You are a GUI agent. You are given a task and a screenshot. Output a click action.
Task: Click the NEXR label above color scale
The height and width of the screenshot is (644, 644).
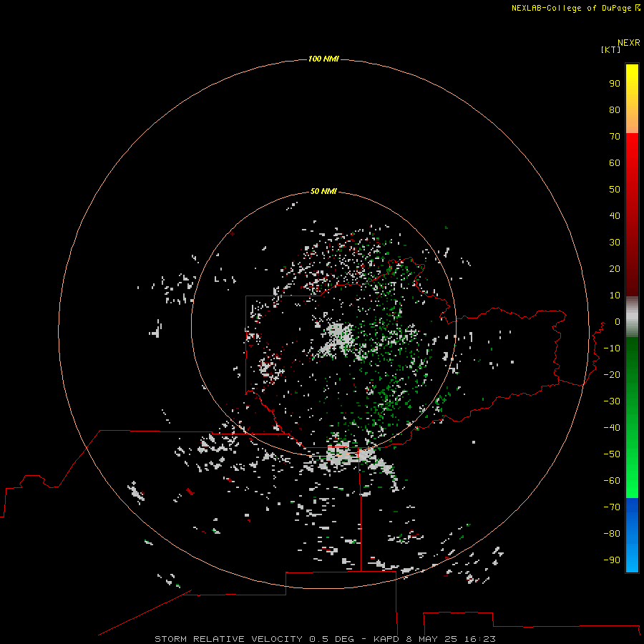(x=628, y=43)
